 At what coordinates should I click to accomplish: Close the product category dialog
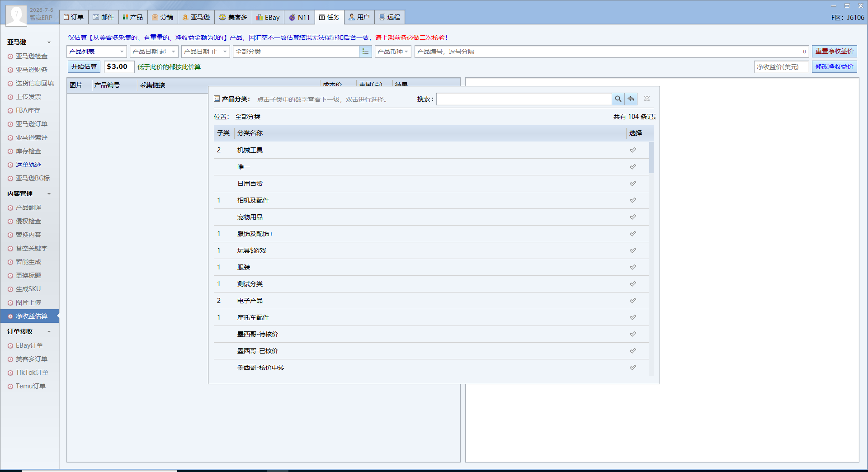point(647,99)
